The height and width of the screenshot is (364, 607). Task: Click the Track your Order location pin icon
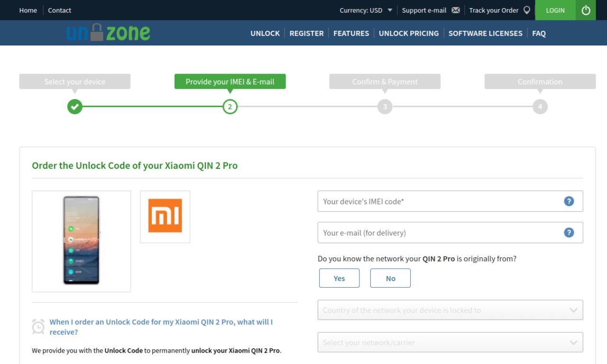527,10
